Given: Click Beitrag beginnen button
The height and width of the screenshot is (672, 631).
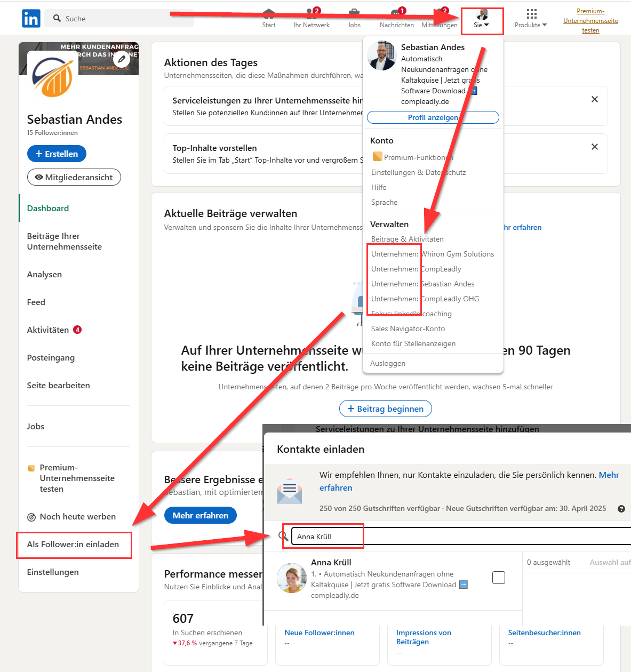Looking at the screenshot, I should click(x=385, y=409).
